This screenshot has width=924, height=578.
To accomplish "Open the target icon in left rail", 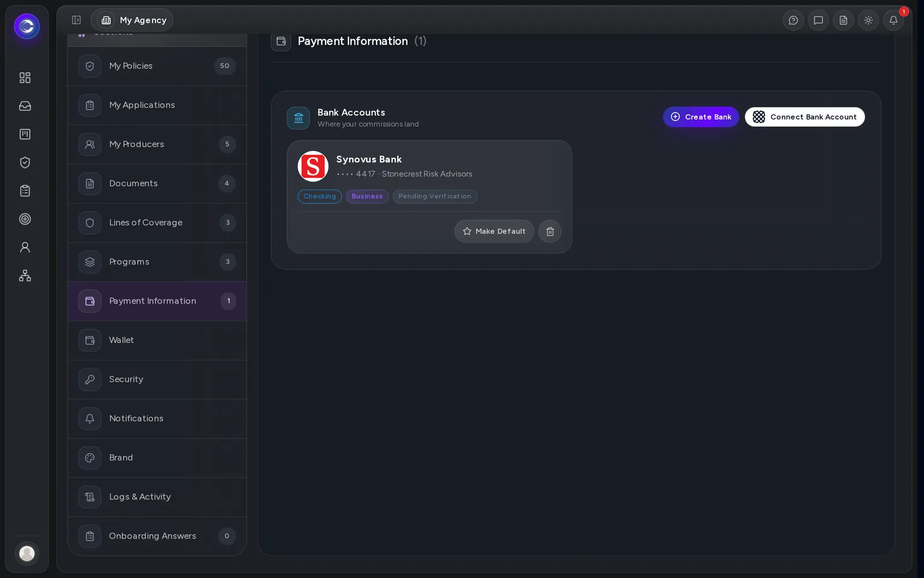I will click(x=25, y=219).
